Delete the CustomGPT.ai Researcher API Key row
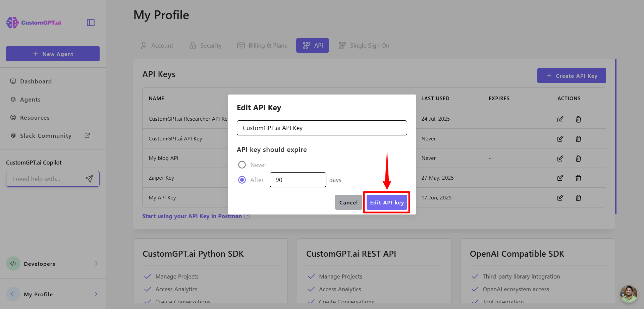Screen dimensions: 644x309 [578, 119]
